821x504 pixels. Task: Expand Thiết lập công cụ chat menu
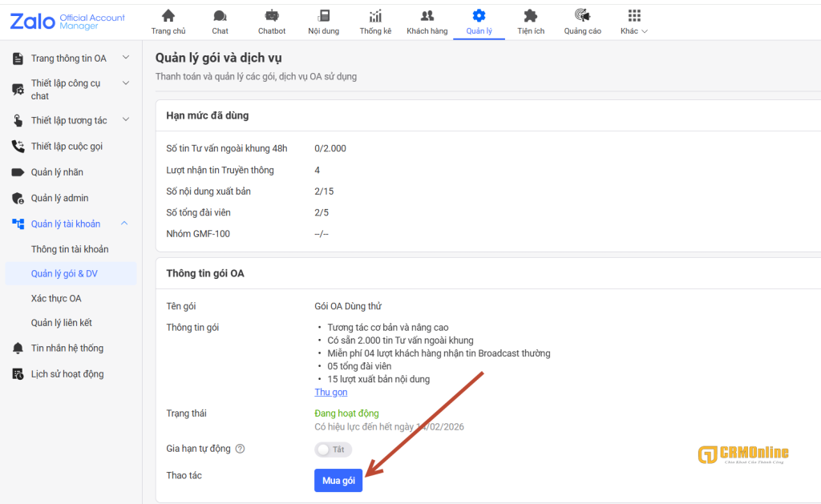pyautogui.click(x=125, y=83)
